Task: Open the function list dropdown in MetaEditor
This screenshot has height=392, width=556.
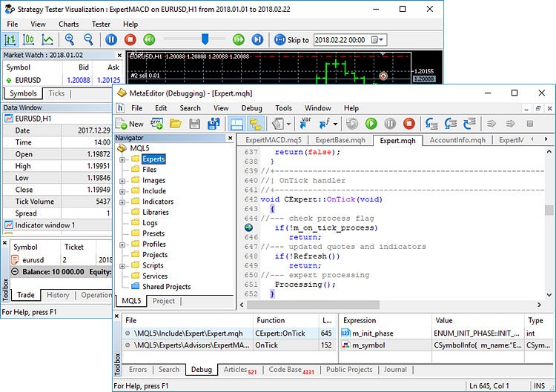Action: pyautogui.click(x=335, y=124)
